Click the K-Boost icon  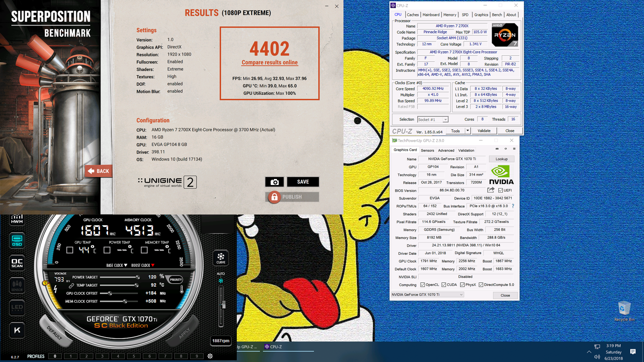17,330
